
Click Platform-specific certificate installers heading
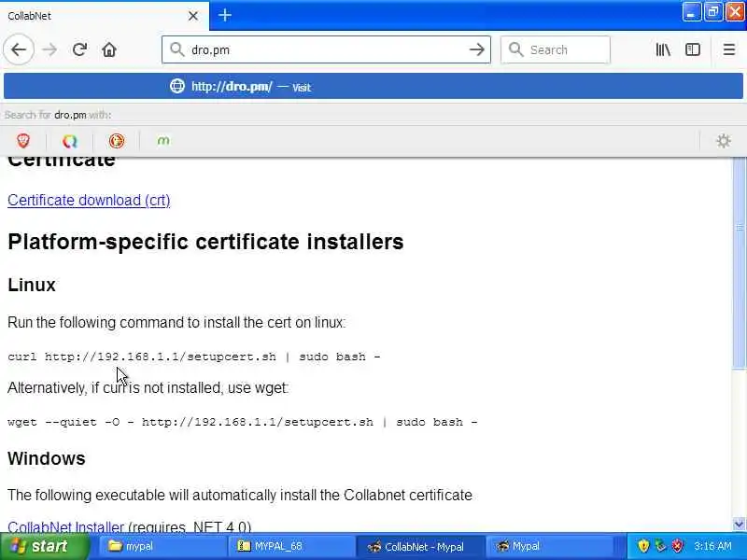click(205, 242)
